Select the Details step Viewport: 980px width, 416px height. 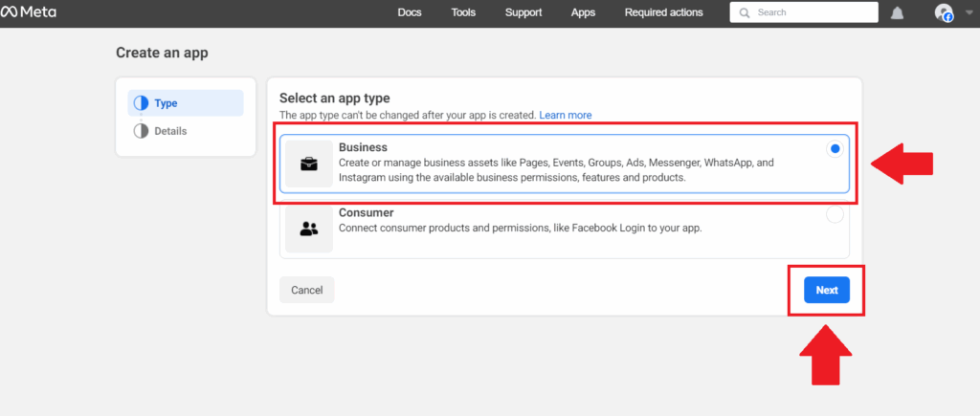coord(186,131)
